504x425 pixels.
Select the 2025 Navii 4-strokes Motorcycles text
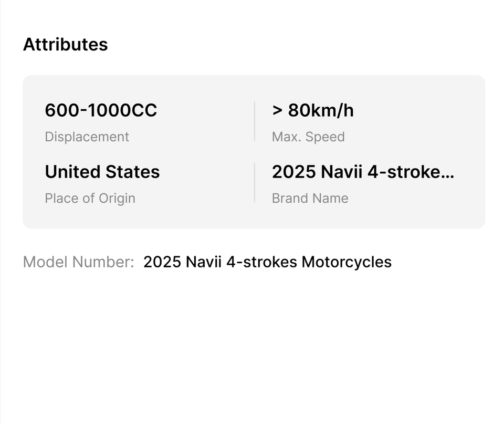(x=267, y=262)
